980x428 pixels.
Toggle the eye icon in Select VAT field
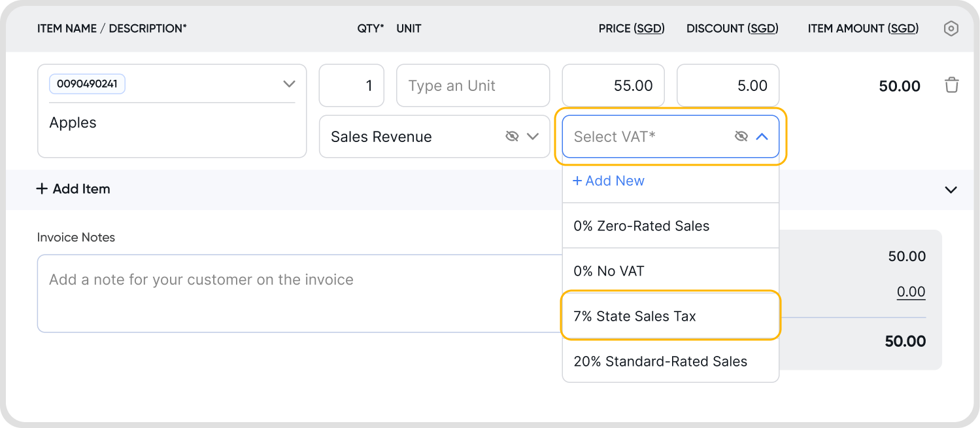pos(741,136)
